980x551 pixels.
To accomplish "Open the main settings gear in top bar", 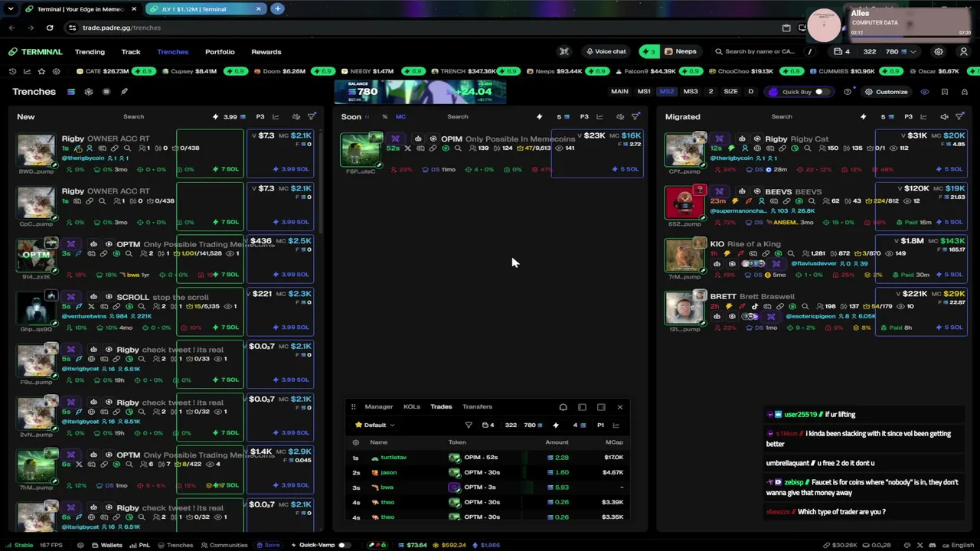I will pos(939,51).
